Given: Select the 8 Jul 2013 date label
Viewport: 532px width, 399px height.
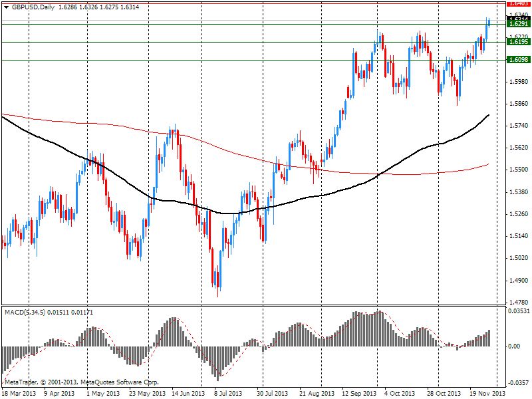Looking at the screenshot, I should coord(229,393).
